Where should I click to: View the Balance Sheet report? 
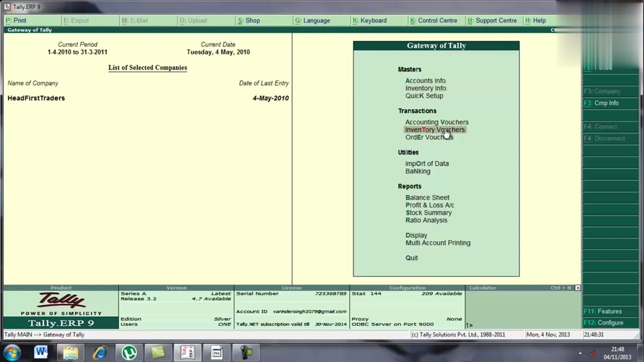(x=427, y=198)
